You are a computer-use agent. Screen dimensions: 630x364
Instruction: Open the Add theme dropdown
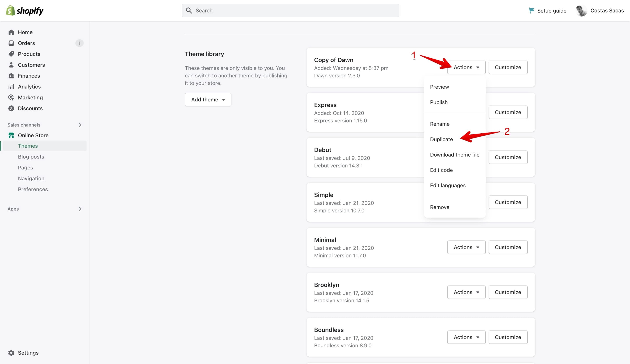pyautogui.click(x=208, y=99)
